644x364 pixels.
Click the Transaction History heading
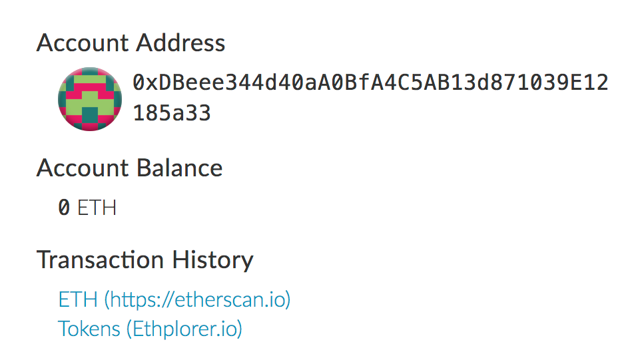click(145, 260)
